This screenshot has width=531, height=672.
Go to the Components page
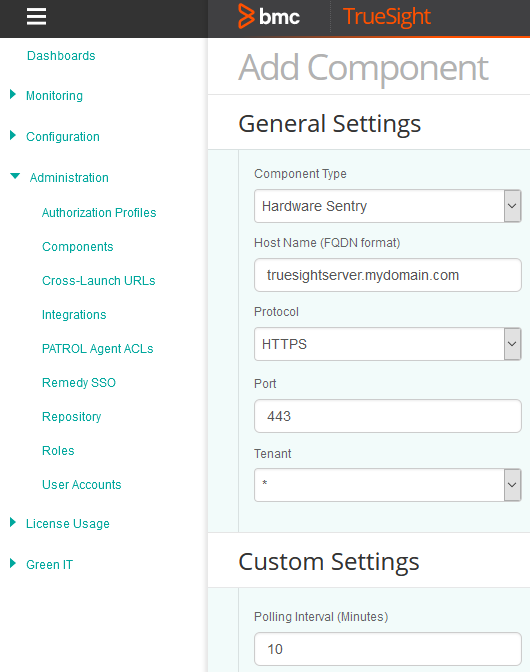pos(78,246)
